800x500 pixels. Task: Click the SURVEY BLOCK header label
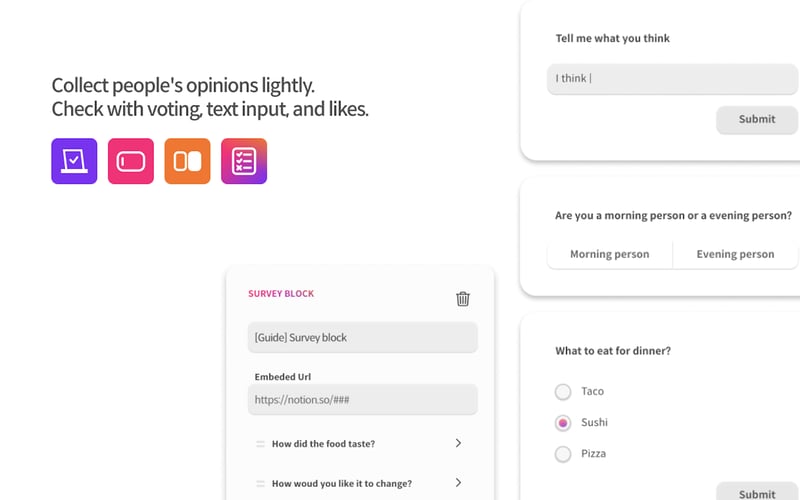pyautogui.click(x=281, y=294)
